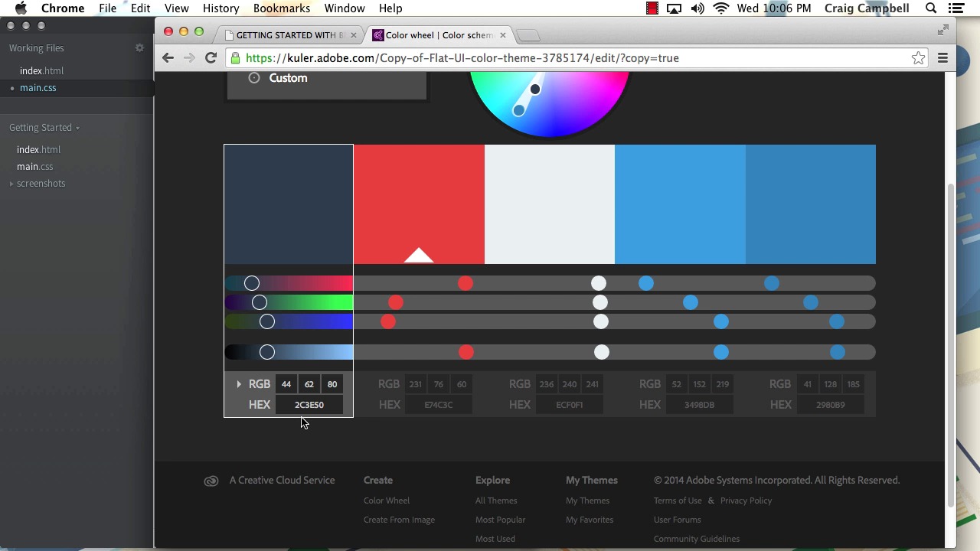980x551 pixels.
Task: Click the green slider handle of the first swatch
Action: tap(260, 303)
